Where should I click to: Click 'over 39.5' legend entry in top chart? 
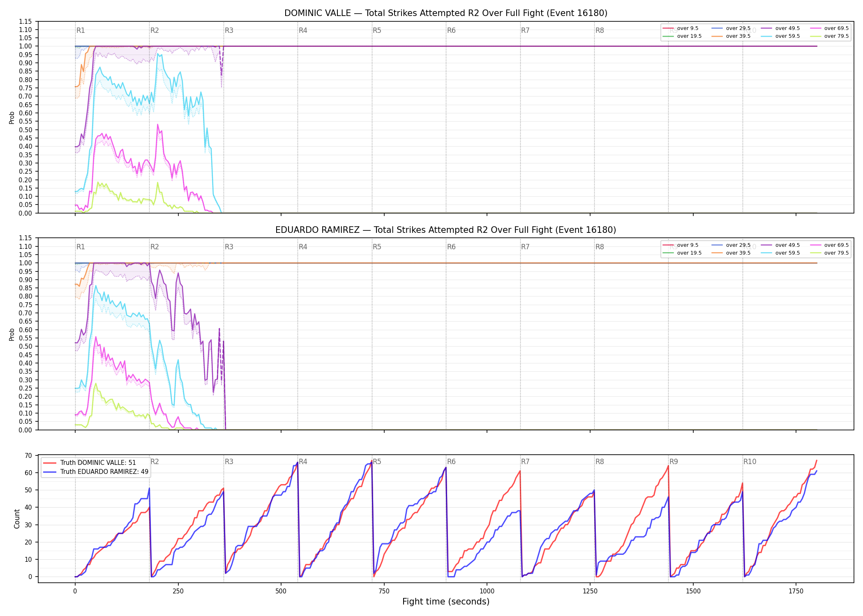click(x=731, y=36)
